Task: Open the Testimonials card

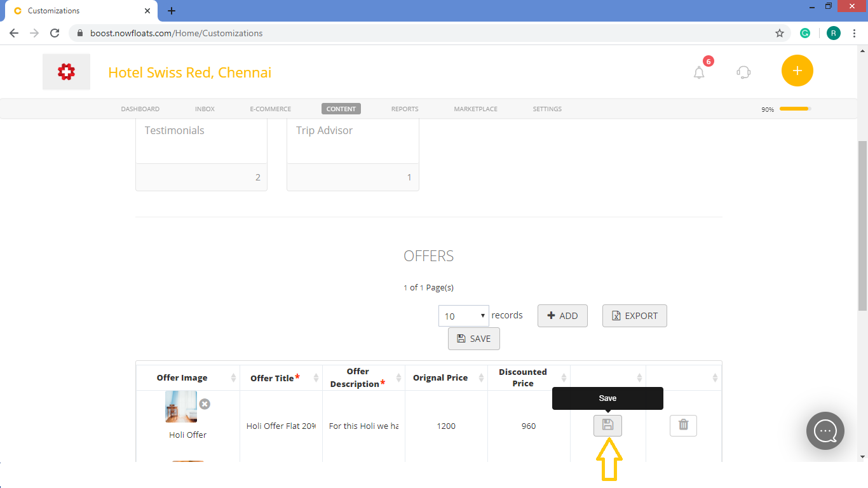Action: coord(201,154)
